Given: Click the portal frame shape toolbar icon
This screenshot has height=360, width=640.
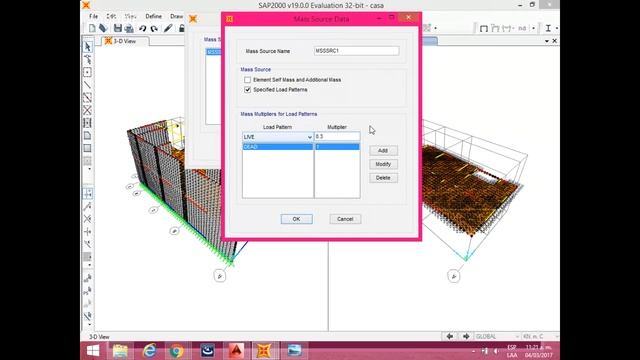Looking at the screenshot, I should click(484, 28).
